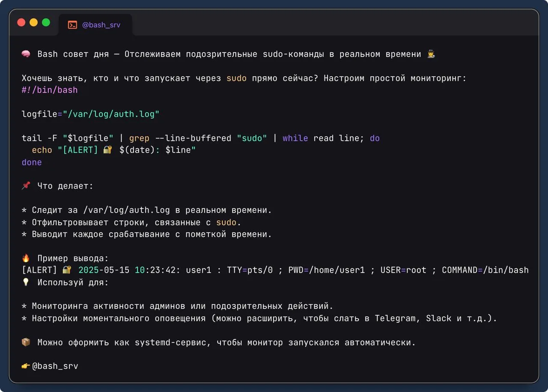This screenshot has width=548, height=392.
Task: Click the line 'Отфильтровывает строки'
Action: [x=131, y=222]
